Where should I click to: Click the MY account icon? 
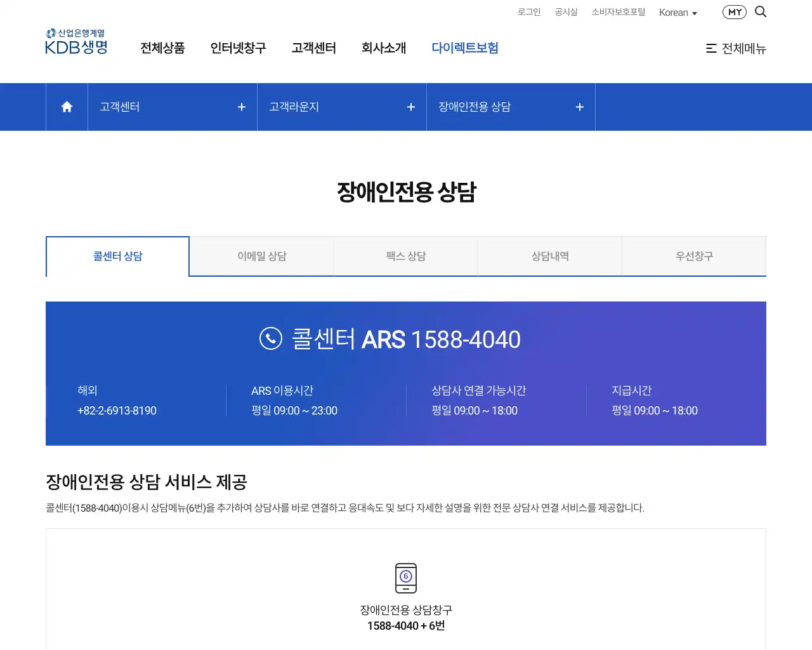coord(734,11)
